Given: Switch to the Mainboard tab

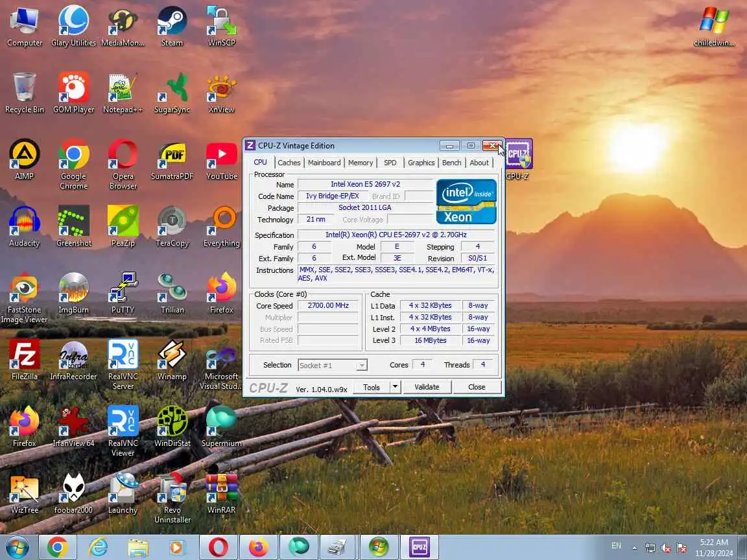Looking at the screenshot, I should (x=324, y=163).
